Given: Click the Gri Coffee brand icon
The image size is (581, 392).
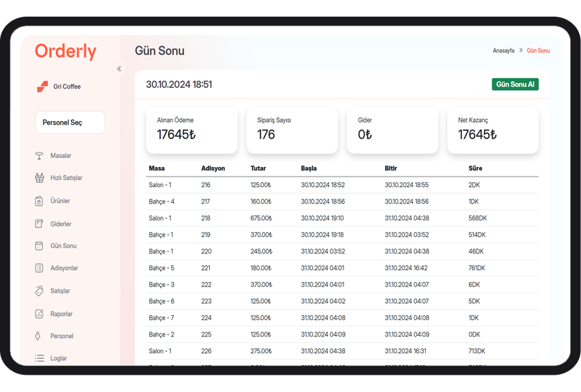Looking at the screenshot, I should pyautogui.click(x=43, y=87).
